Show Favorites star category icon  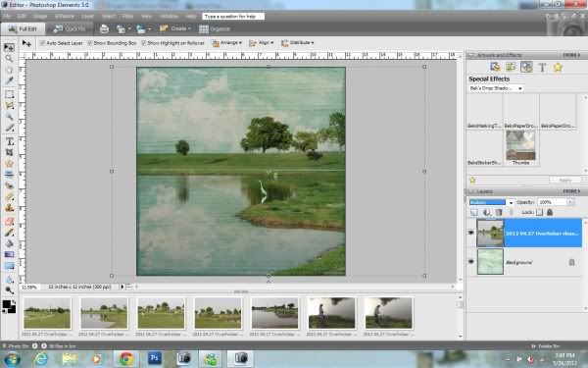pos(558,67)
